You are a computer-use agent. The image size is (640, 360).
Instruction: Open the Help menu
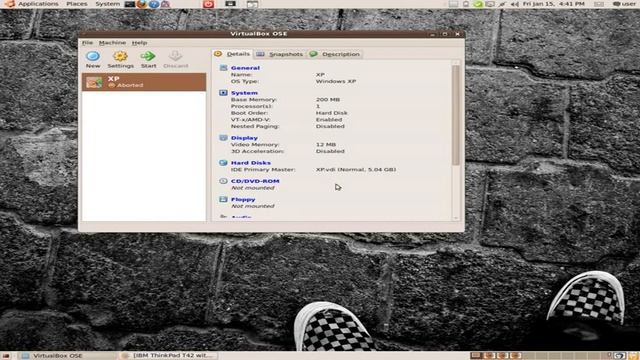(x=139, y=42)
